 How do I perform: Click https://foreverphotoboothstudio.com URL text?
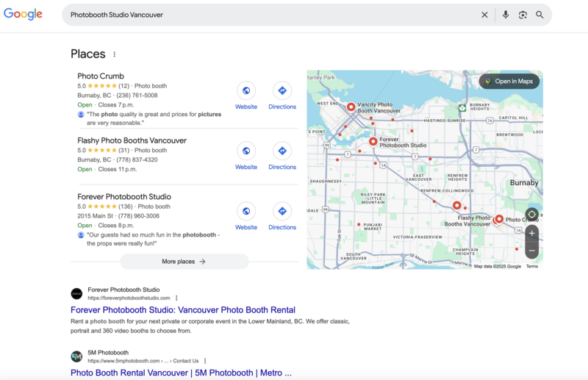129,298
